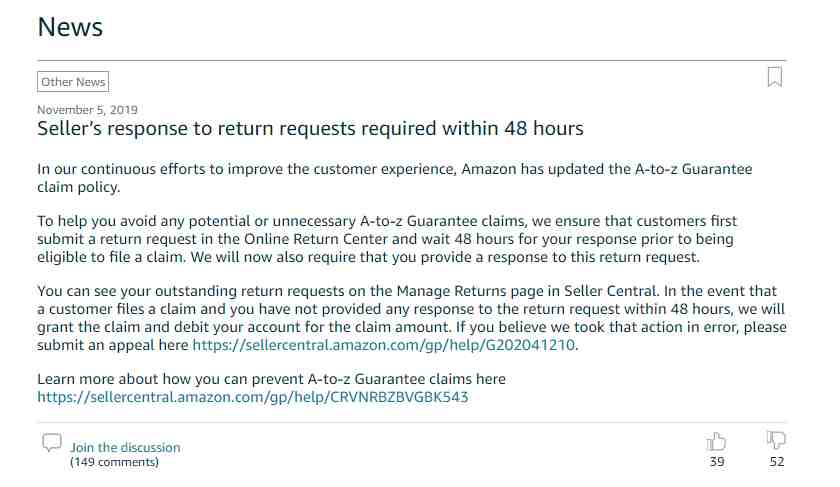Image resolution: width=840 pixels, height=487 pixels.
Task: Bookmark this news article
Action: pyautogui.click(x=774, y=77)
